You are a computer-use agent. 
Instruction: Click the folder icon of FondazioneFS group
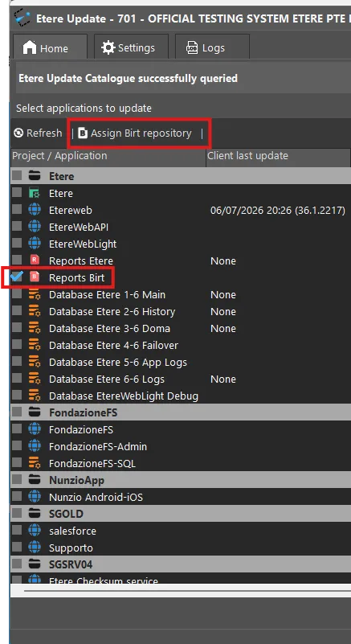coord(35,412)
